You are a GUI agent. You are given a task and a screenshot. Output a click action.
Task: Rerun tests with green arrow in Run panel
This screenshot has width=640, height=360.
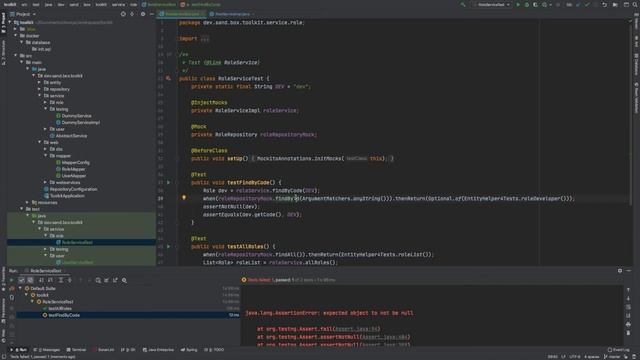coord(11,280)
